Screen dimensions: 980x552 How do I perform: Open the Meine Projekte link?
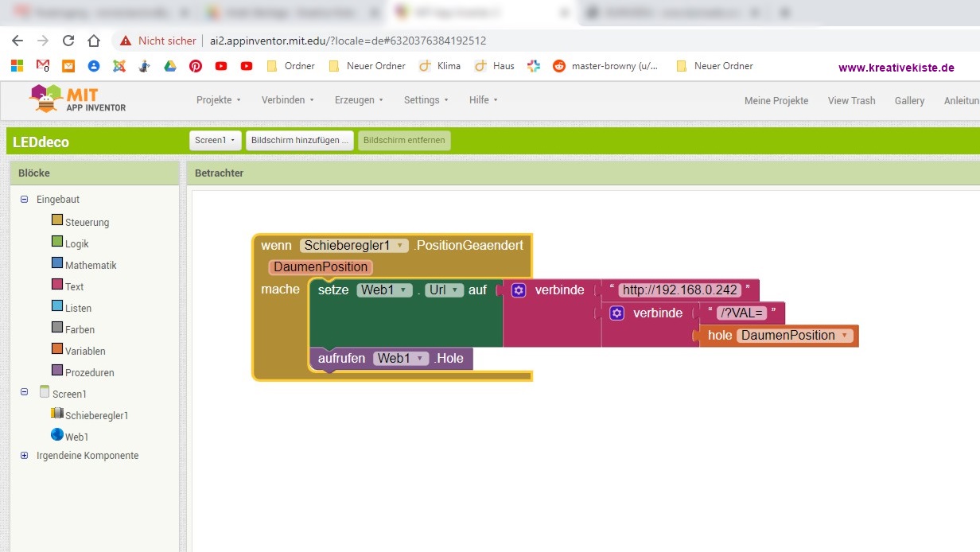[x=776, y=101]
